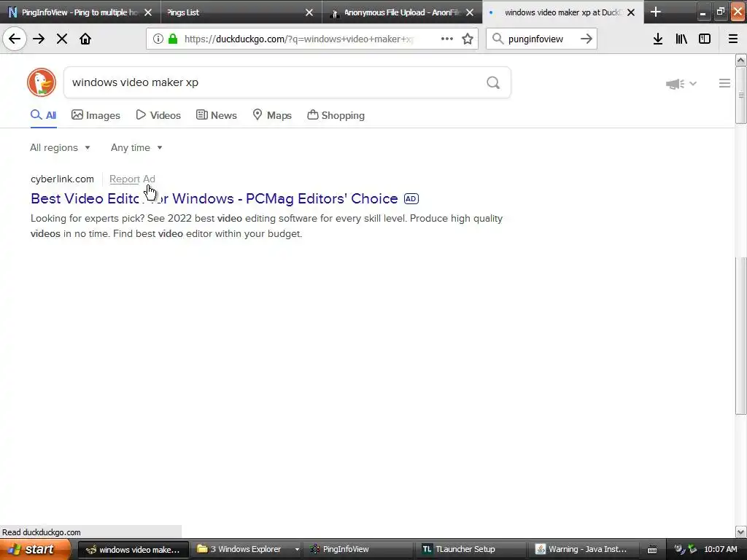The height and width of the screenshot is (560, 747).
Task: Click the page scrollbar up arrow
Action: [x=741, y=60]
